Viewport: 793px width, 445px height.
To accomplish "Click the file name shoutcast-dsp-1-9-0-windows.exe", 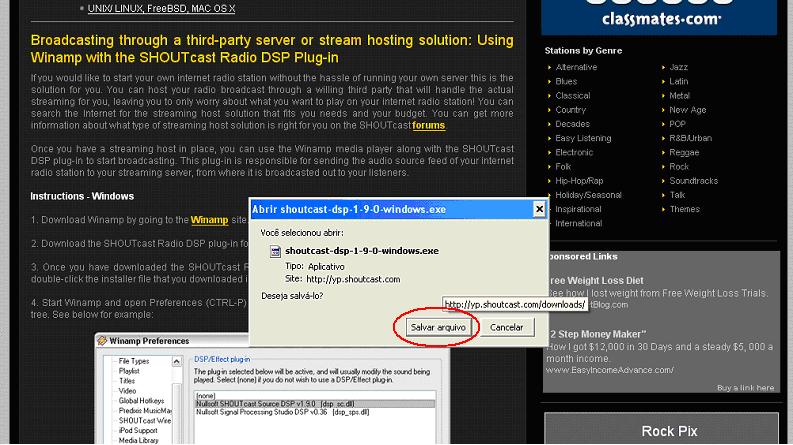I will click(x=362, y=251).
